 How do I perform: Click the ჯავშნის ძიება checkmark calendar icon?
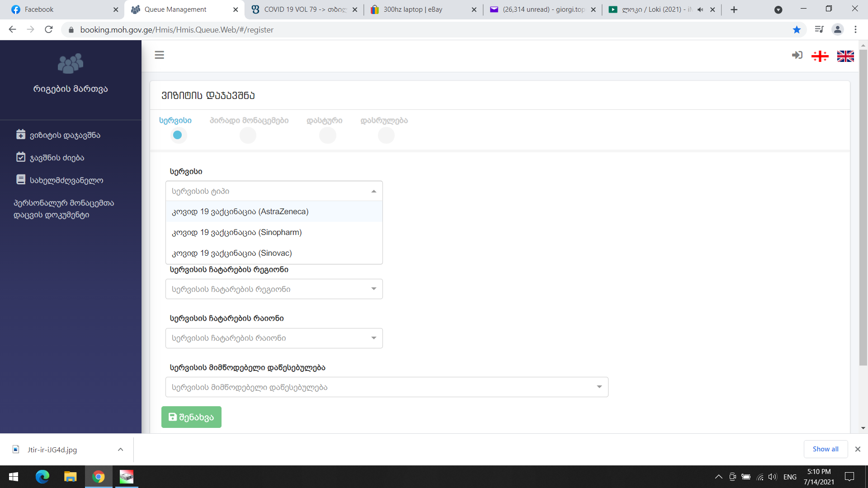pyautogui.click(x=21, y=157)
